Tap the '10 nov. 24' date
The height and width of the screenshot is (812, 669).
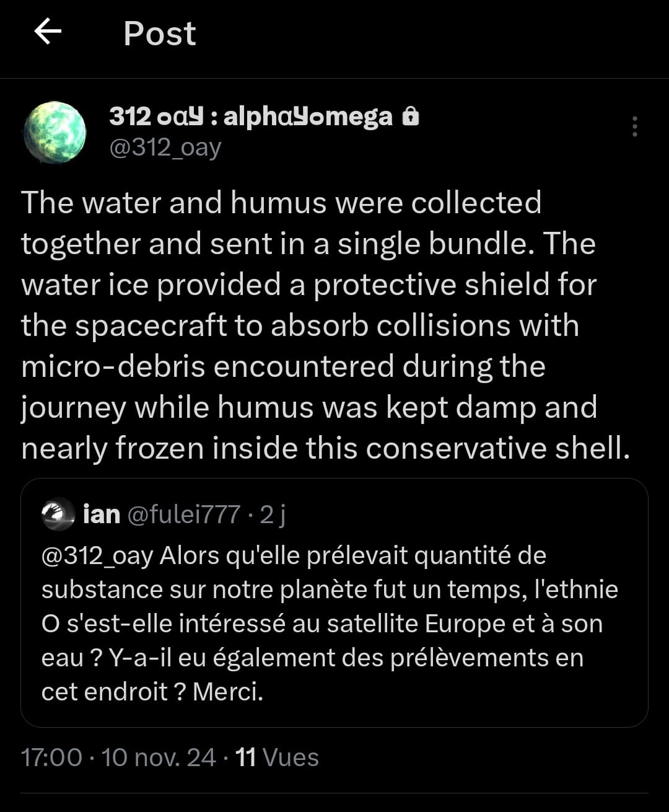tap(159, 757)
